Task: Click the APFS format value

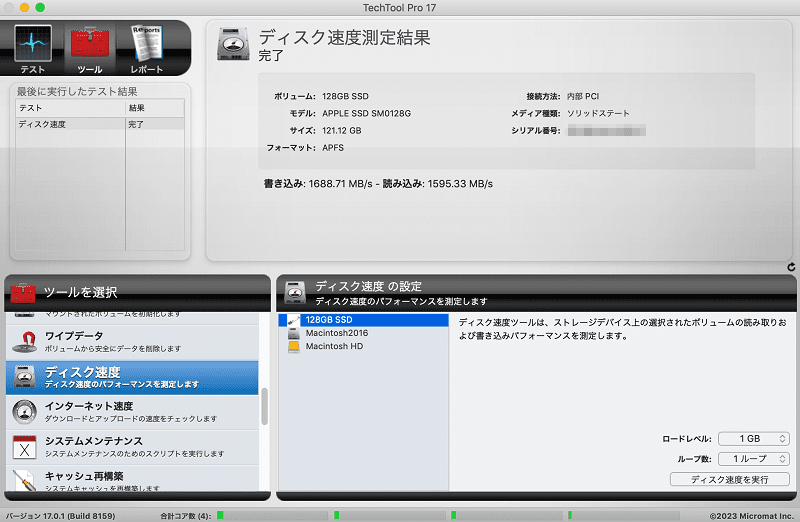Action: [333, 148]
